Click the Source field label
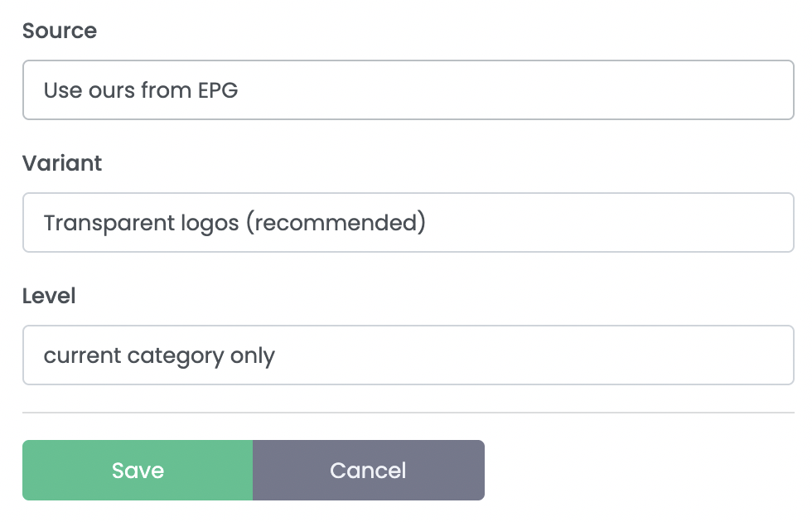This screenshot has width=812, height=522. point(60,31)
